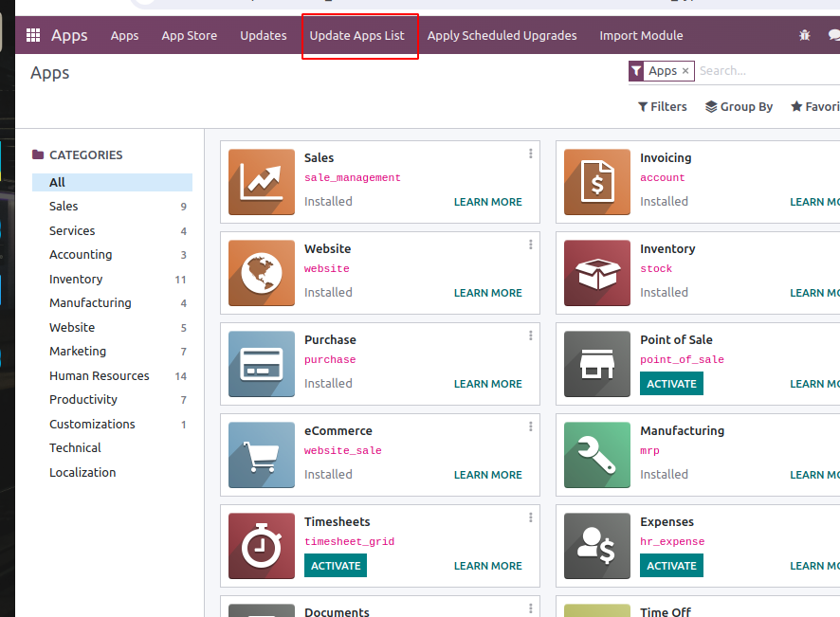Open the Apps menu item in the top bar
The width and height of the screenshot is (840, 617).
(x=124, y=35)
